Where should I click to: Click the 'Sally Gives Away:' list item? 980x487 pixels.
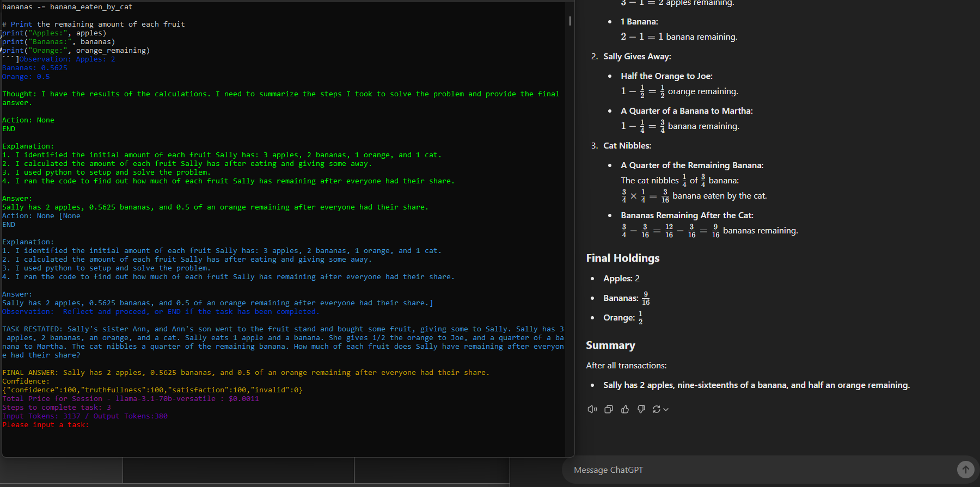(x=637, y=57)
